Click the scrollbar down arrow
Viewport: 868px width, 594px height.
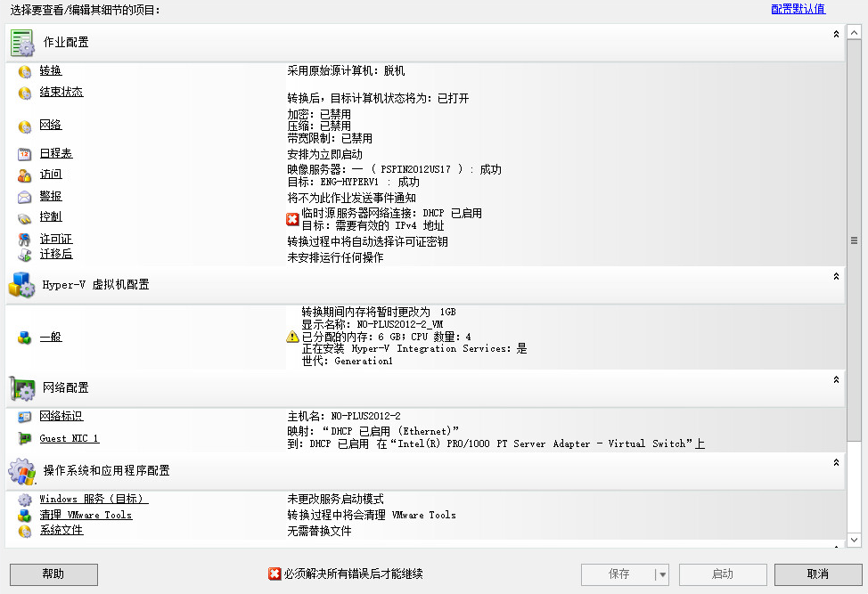[x=854, y=540]
